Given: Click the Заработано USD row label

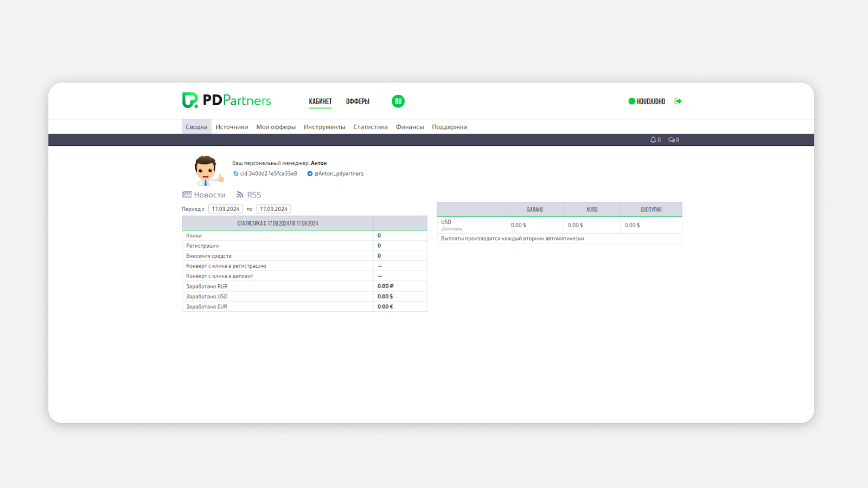Looking at the screenshot, I should coord(207,297).
